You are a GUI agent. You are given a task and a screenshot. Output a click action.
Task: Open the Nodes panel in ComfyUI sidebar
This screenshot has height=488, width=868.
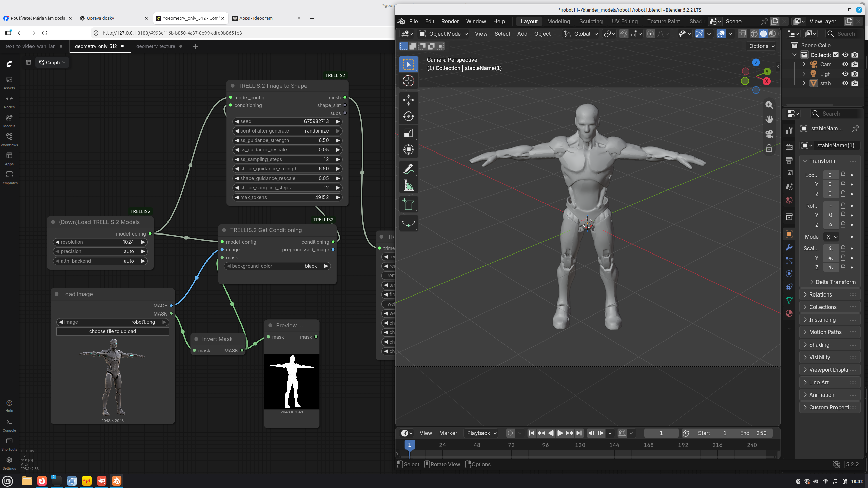click(x=9, y=102)
